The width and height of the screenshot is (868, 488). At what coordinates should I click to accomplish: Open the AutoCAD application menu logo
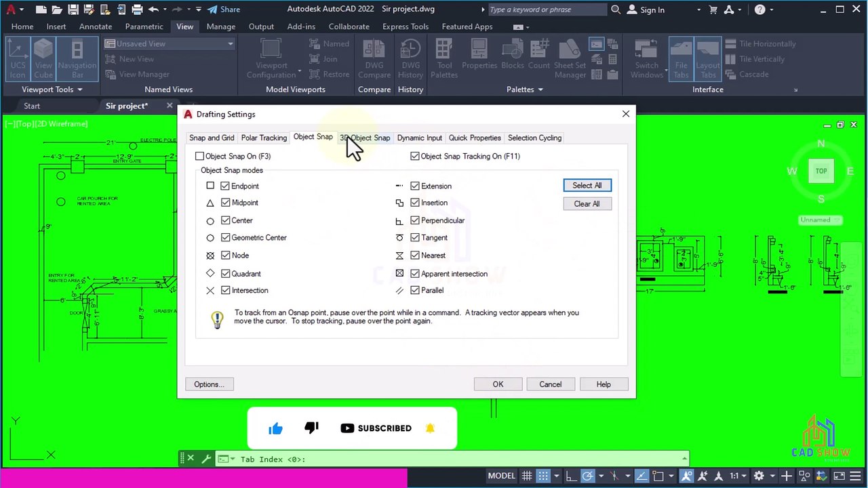11,9
